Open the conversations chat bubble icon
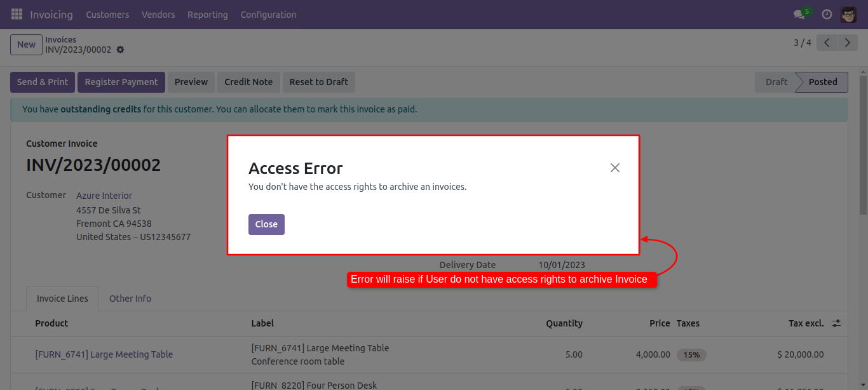The width and height of the screenshot is (868, 390). coord(799,14)
